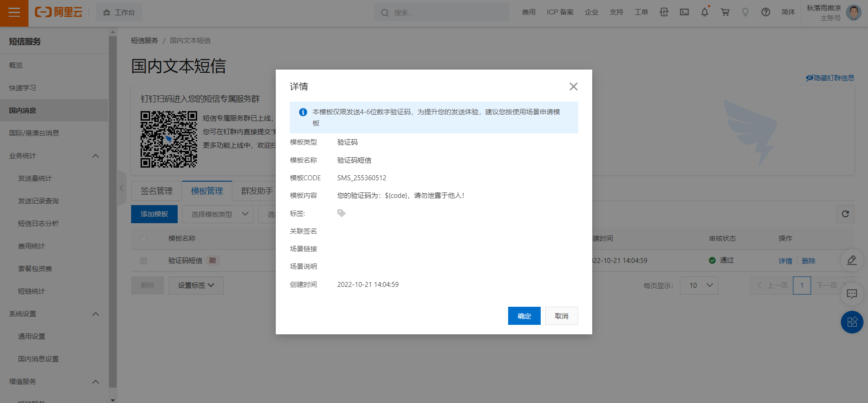Viewport: 868px width, 403px height.
Task: Open 通用设置 page
Action: tap(32, 336)
